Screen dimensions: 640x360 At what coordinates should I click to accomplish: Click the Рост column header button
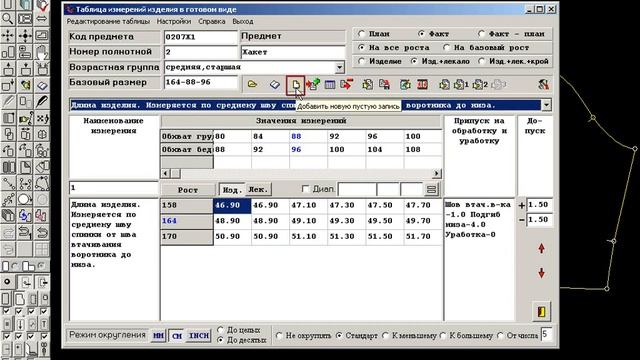pyautogui.click(x=188, y=190)
